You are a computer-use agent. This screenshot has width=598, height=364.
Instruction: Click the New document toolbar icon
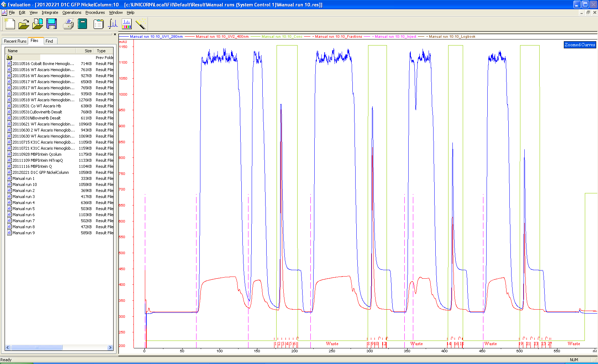point(10,24)
